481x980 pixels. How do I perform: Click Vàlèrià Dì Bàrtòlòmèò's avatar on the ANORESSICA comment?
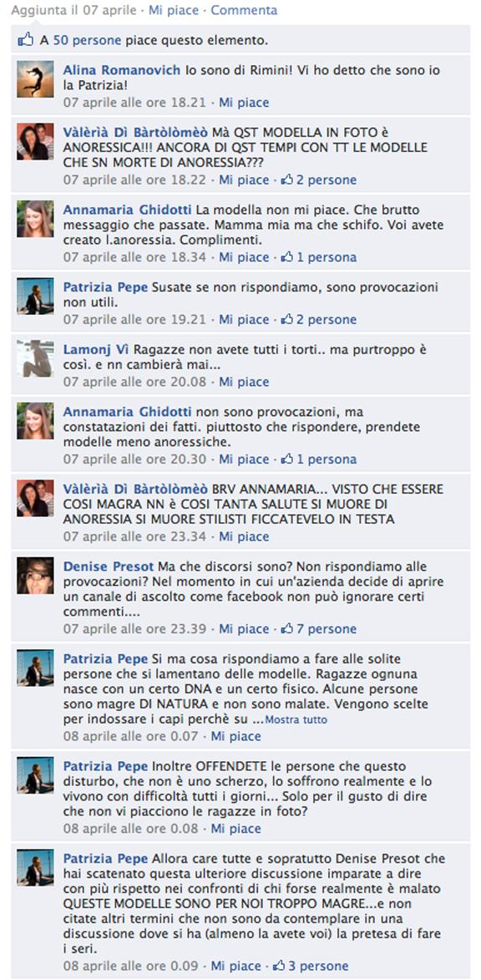click(x=35, y=141)
